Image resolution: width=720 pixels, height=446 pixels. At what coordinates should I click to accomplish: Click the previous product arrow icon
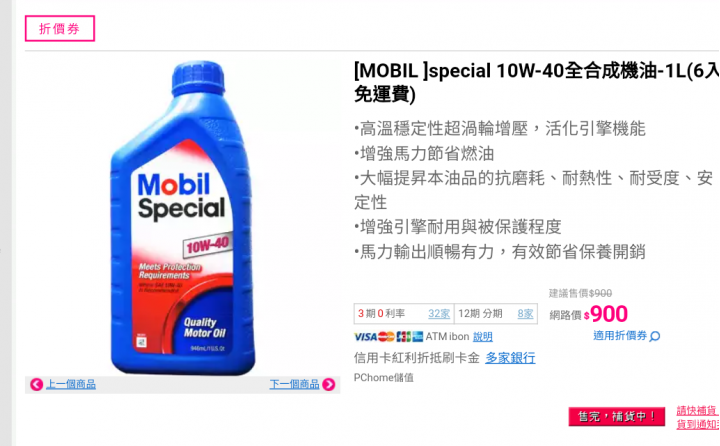click(x=36, y=384)
